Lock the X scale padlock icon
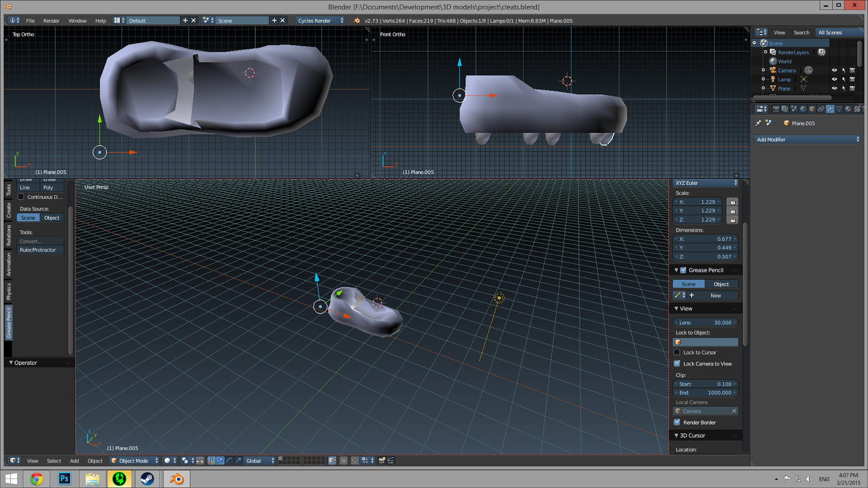The height and width of the screenshot is (488, 868). point(732,202)
